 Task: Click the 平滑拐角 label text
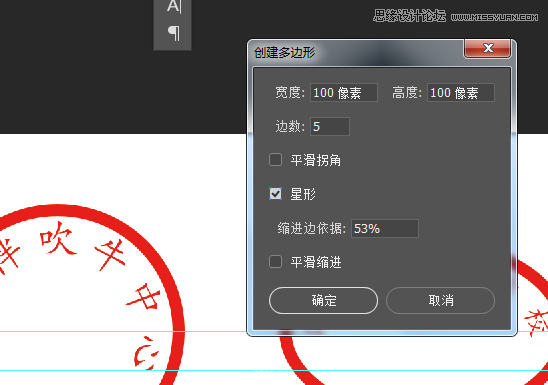click(x=316, y=160)
